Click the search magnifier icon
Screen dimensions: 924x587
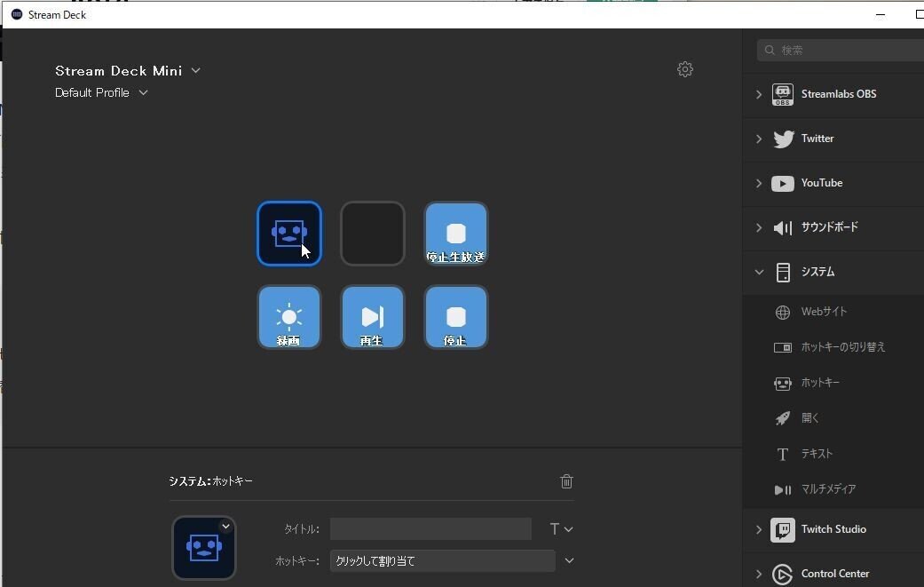coord(769,50)
